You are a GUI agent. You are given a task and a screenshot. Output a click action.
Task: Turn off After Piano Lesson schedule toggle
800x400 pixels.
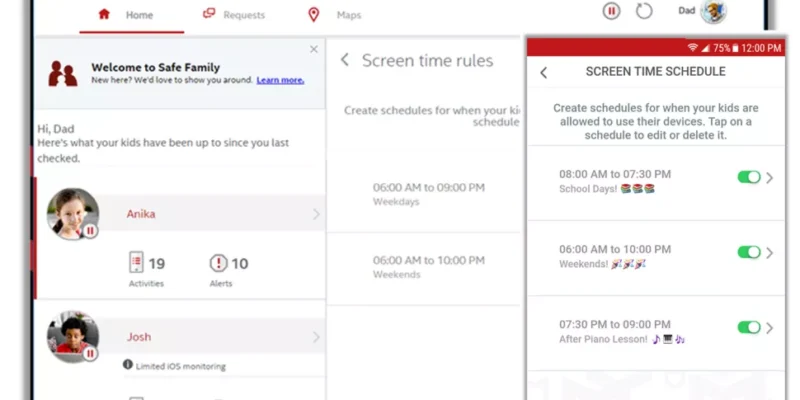tap(748, 327)
